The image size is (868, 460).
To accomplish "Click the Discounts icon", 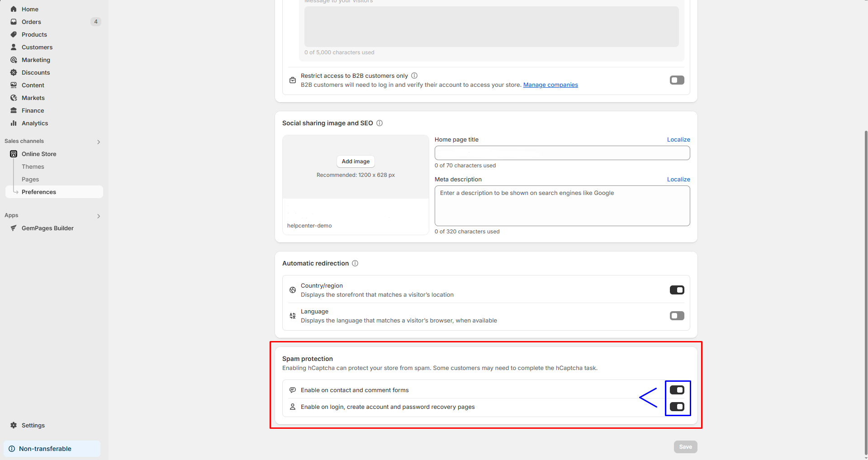I will (x=14, y=72).
